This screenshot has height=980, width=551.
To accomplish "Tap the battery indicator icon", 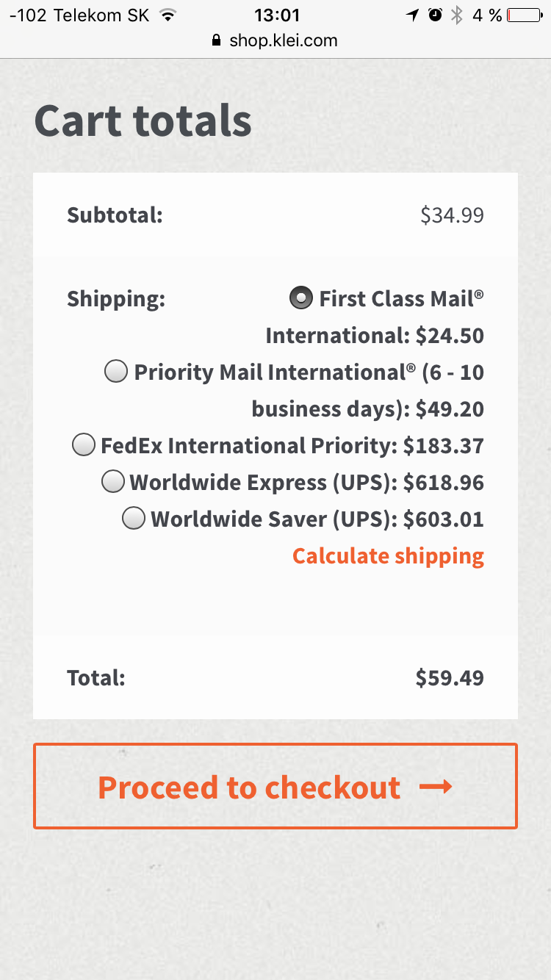I will click(x=525, y=15).
